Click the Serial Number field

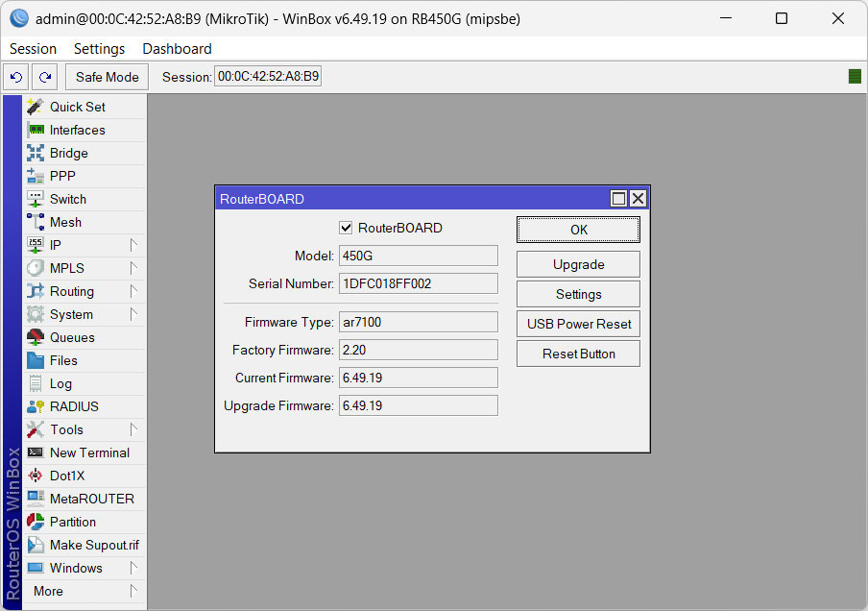point(419,283)
